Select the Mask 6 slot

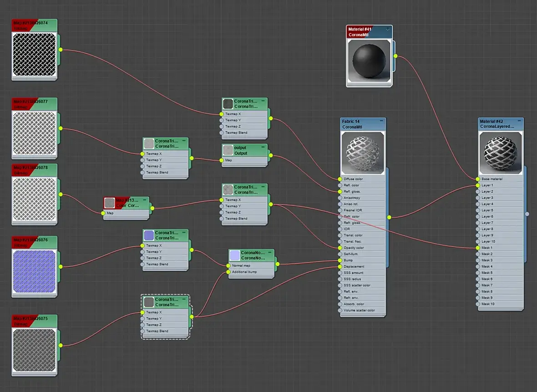click(x=500, y=279)
